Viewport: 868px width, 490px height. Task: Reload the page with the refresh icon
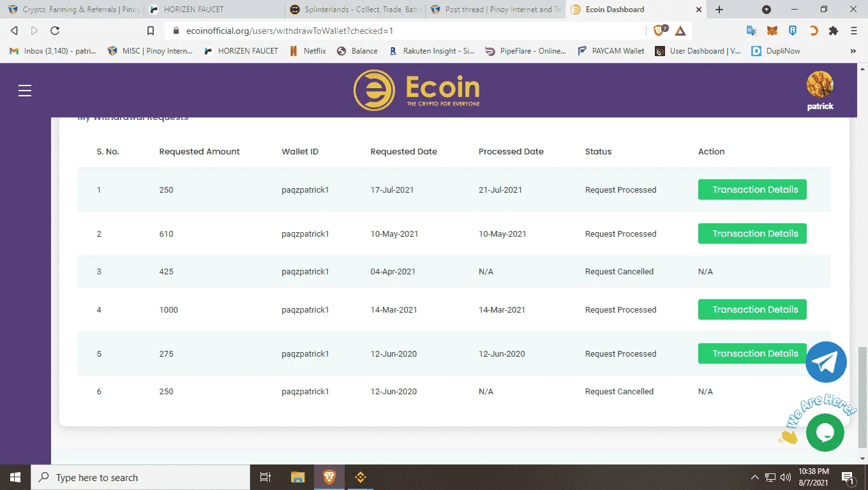(55, 31)
